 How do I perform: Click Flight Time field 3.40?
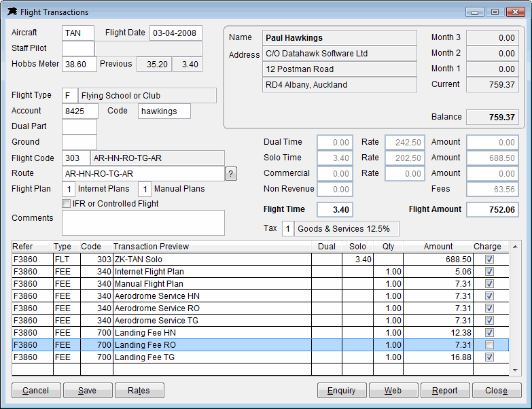click(335, 209)
